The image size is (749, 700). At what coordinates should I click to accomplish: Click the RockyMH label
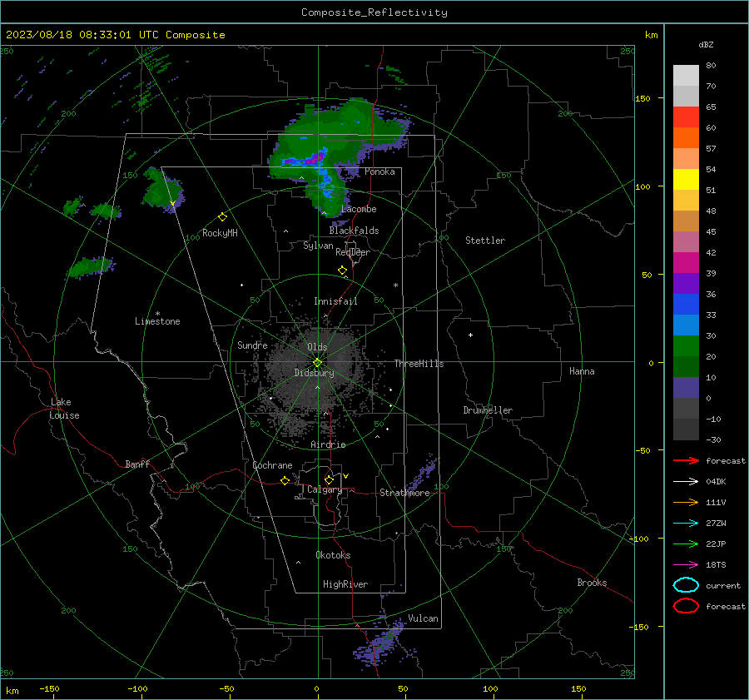(220, 233)
